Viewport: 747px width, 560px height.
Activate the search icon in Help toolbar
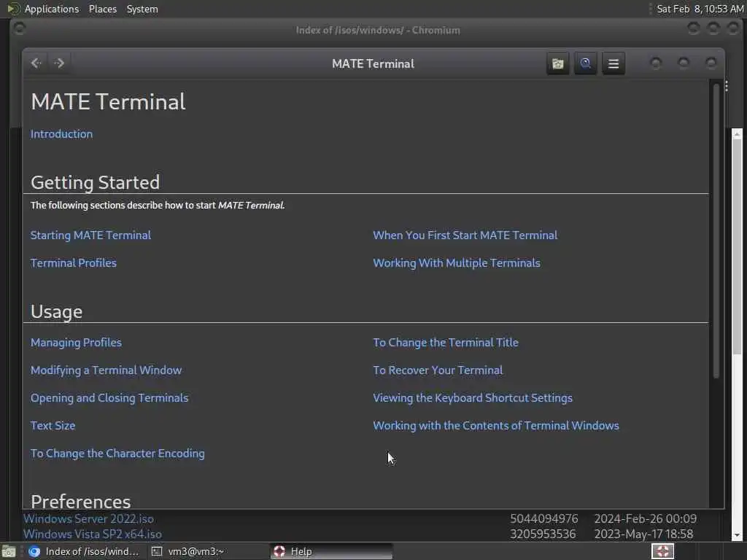pos(586,63)
